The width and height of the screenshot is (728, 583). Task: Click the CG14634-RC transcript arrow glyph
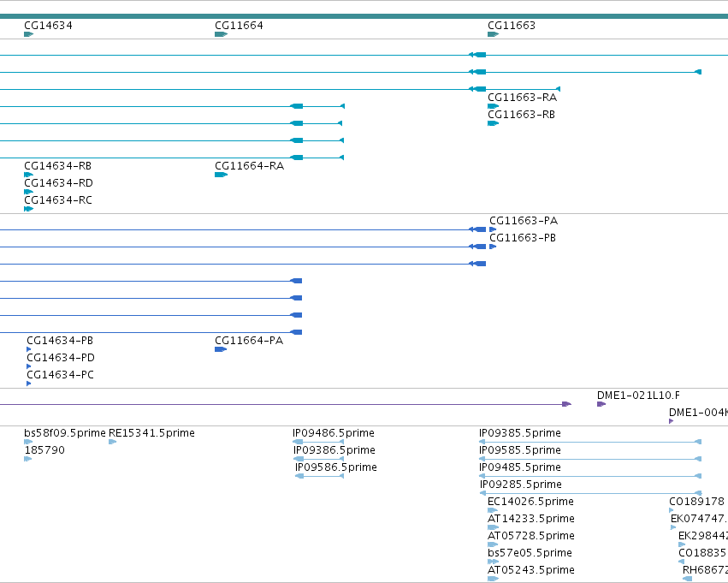29,209
